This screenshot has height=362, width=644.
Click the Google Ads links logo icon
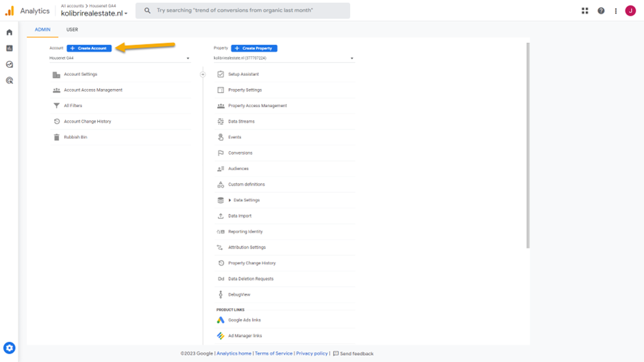coord(221,320)
